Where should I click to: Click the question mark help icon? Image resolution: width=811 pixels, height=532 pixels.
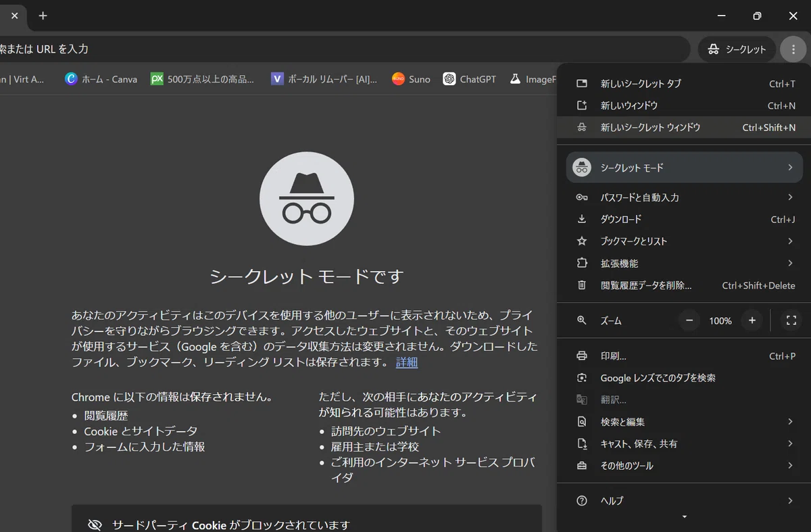coord(582,501)
